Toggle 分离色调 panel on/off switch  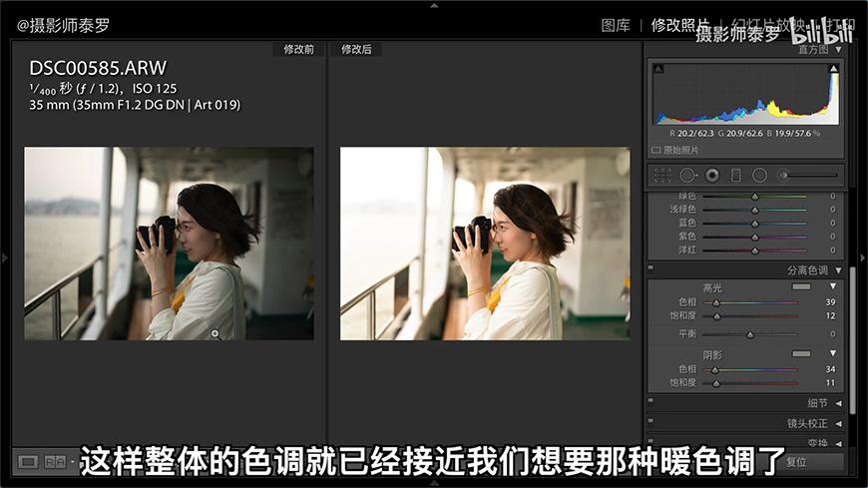[x=651, y=268]
